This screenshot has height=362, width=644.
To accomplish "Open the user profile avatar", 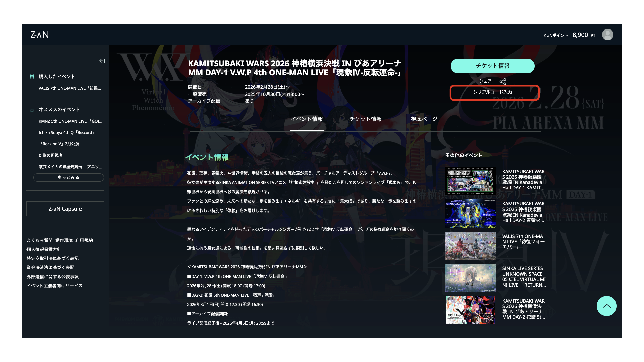I will point(607,35).
